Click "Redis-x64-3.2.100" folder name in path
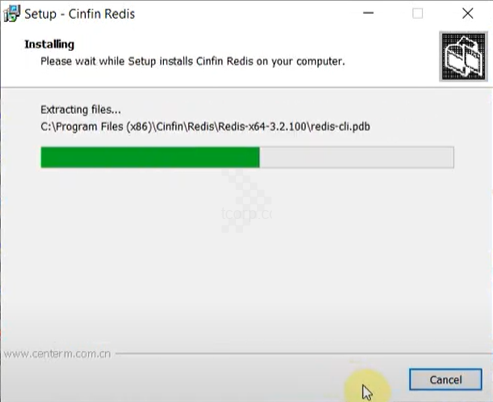This screenshot has height=402, width=493. point(262,127)
